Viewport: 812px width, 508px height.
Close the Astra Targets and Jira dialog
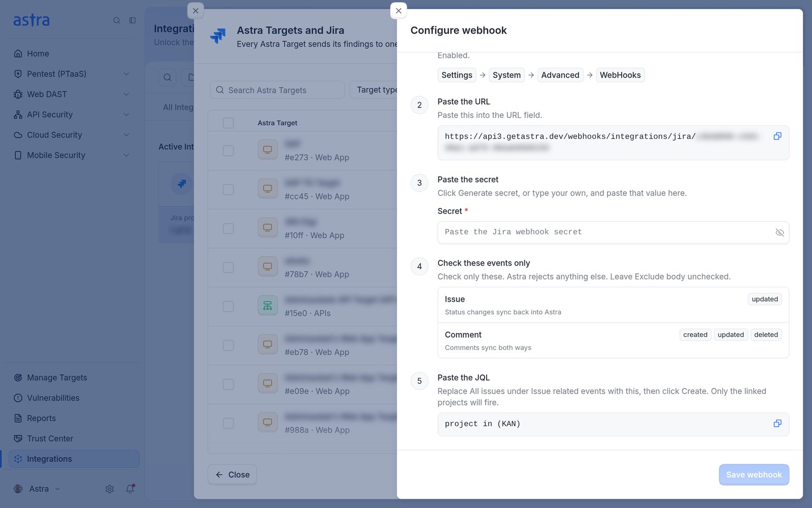195,11
